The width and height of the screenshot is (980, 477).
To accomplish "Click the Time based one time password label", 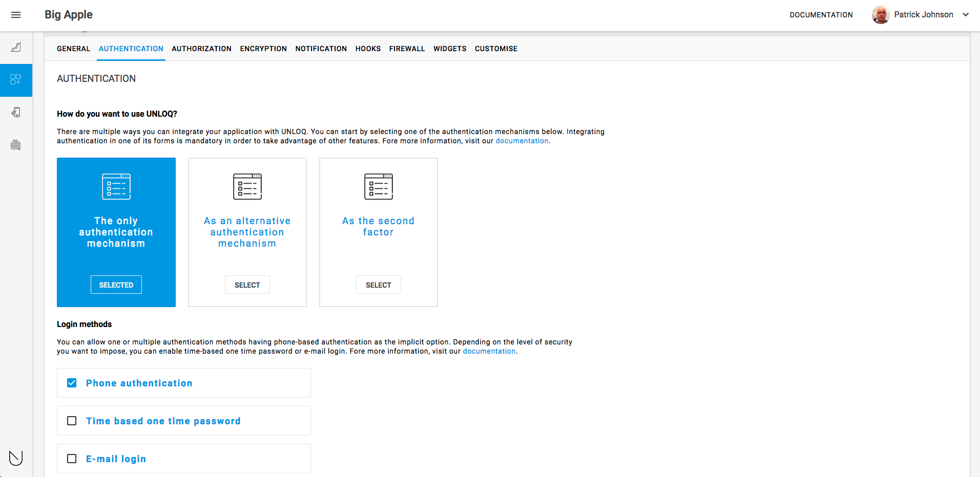I will (163, 421).
